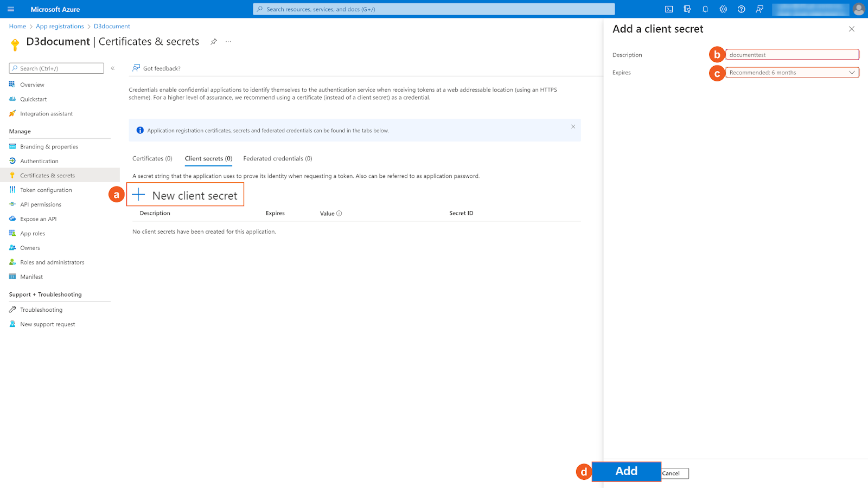Image resolution: width=868 pixels, height=488 pixels.
Task: Click the Add button
Action: click(626, 471)
